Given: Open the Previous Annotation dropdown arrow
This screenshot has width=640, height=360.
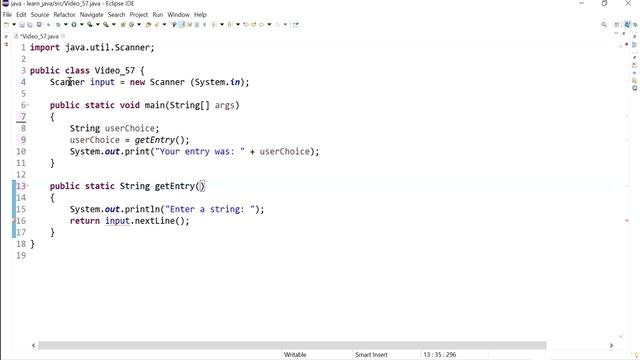Looking at the screenshot, I should [238, 24].
